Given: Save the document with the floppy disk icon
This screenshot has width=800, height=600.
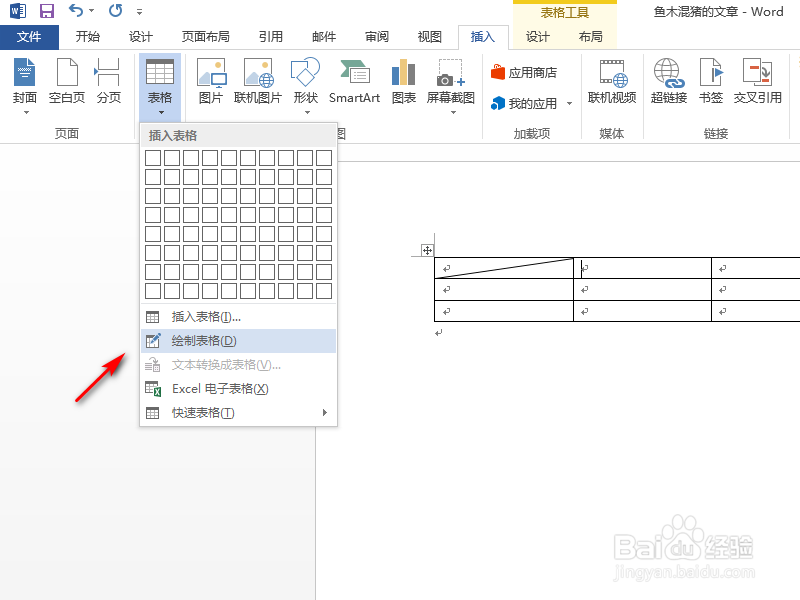Looking at the screenshot, I should click(47, 11).
